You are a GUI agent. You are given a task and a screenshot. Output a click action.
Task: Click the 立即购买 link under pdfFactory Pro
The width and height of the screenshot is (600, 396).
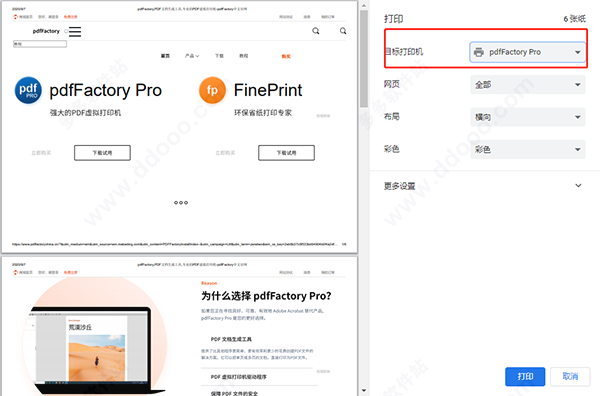tap(41, 153)
